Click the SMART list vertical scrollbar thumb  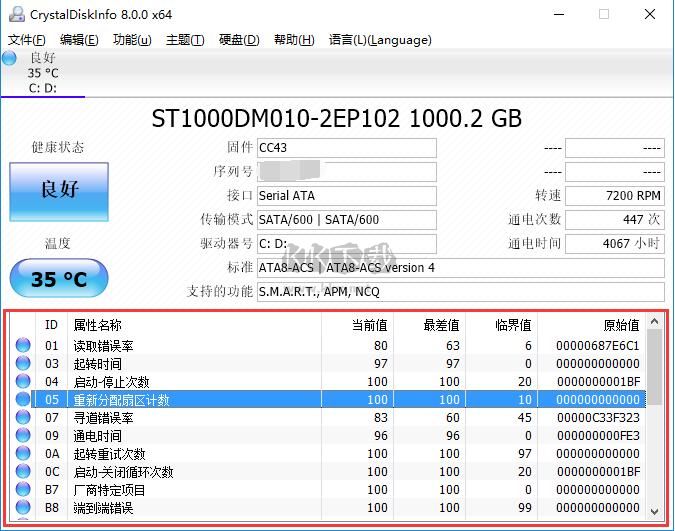pos(654,367)
